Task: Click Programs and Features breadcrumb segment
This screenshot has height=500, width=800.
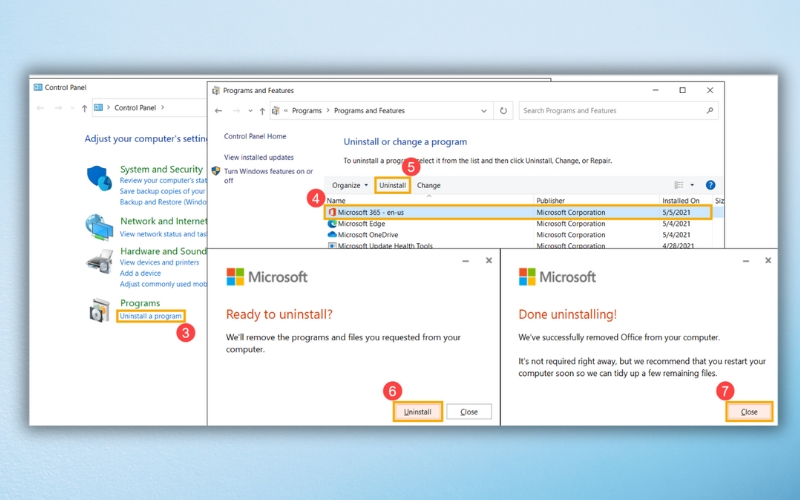Action: 369,111
